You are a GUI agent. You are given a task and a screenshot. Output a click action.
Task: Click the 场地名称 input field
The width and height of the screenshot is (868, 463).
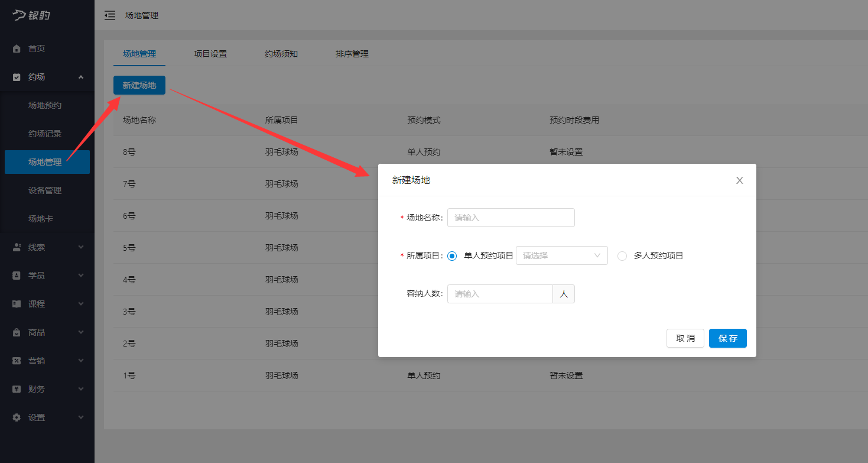click(511, 217)
